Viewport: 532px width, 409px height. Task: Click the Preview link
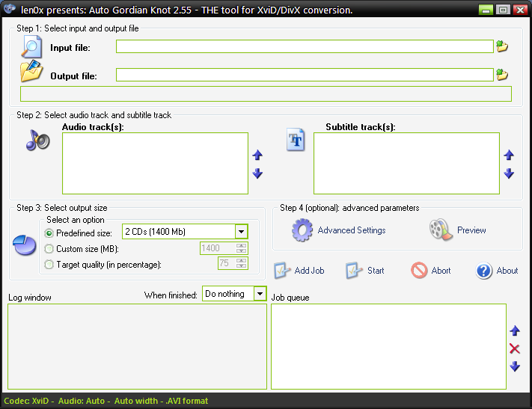tap(471, 230)
